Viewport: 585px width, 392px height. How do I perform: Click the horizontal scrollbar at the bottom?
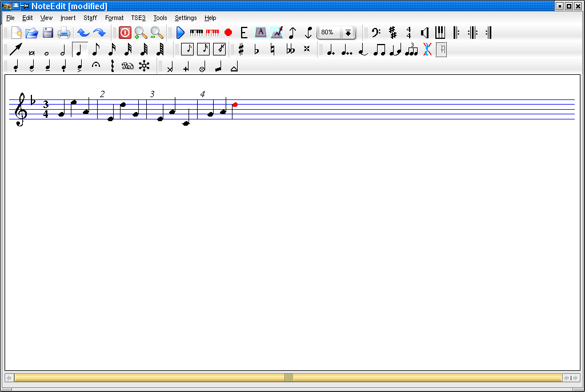tap(289, 378)
